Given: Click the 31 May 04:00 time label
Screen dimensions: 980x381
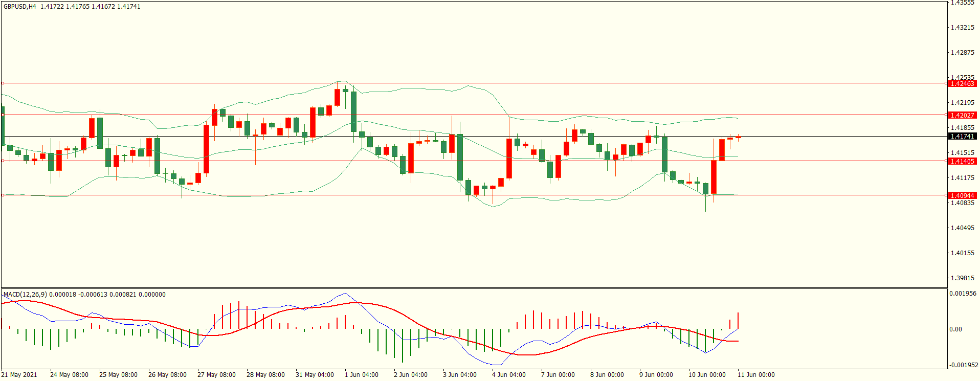Looking at the screenshot, I should point(315,375).
